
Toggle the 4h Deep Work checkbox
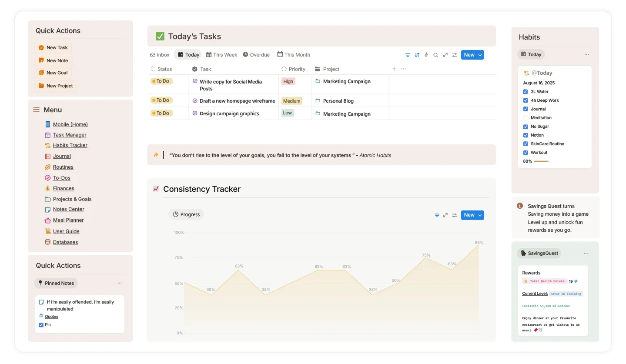coord(526,100)
